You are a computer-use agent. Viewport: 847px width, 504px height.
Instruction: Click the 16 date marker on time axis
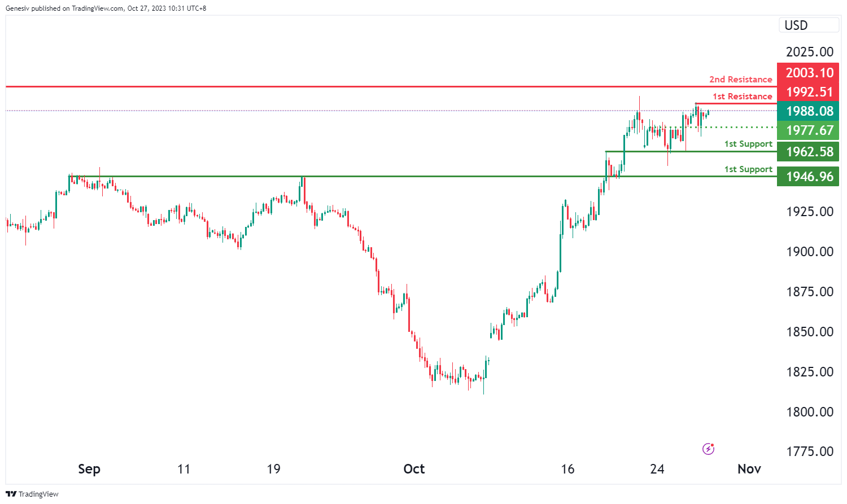tap(567, 469)
